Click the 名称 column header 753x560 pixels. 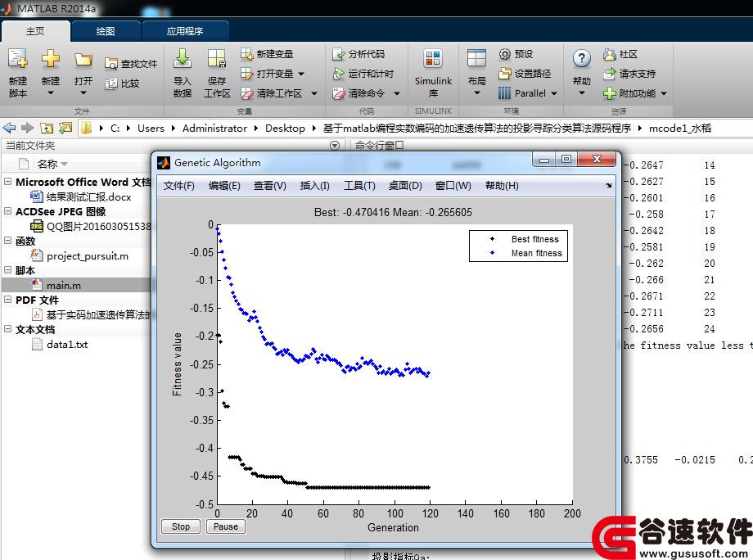[x=47, y=165]
